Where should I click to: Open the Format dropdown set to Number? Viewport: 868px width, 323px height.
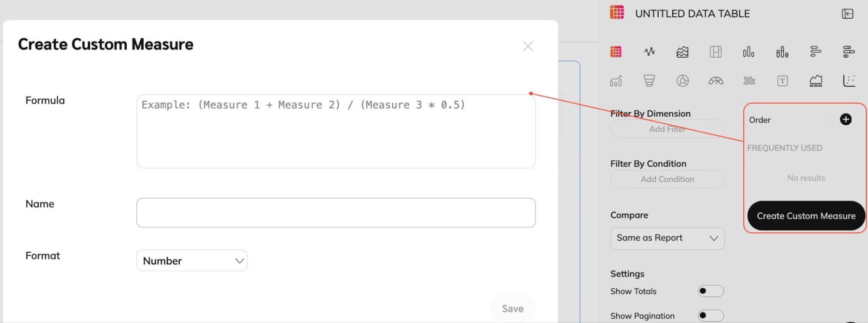click(192, 261)
